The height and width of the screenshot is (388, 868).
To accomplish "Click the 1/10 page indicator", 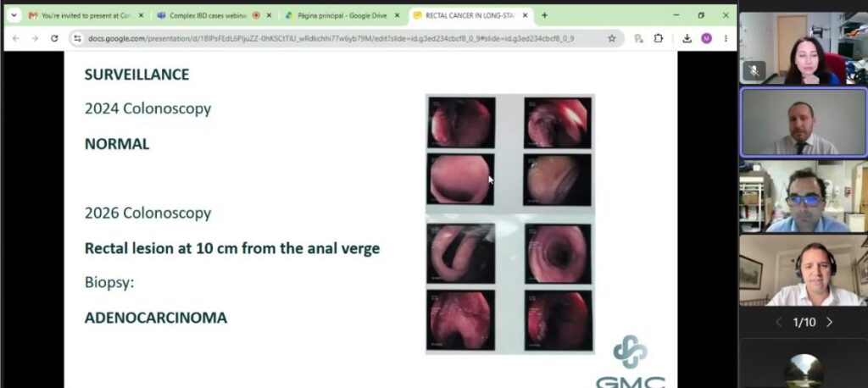I will tap(804, 322).
